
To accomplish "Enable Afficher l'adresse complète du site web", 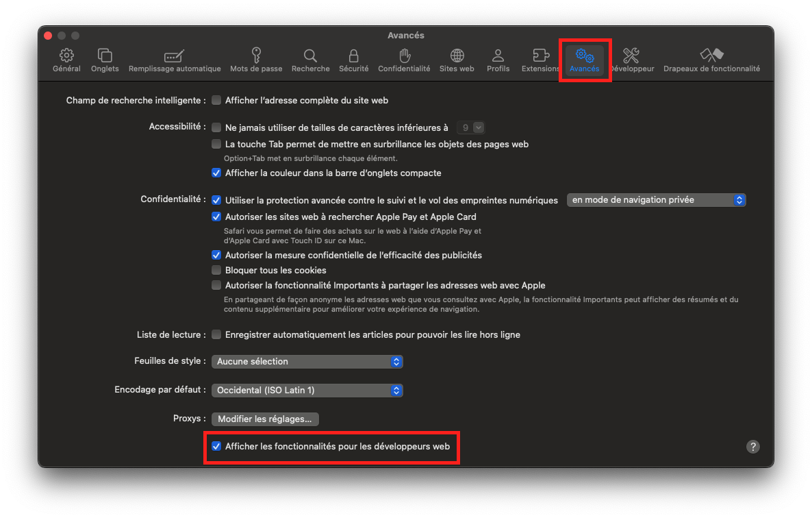I will [216, 100].
